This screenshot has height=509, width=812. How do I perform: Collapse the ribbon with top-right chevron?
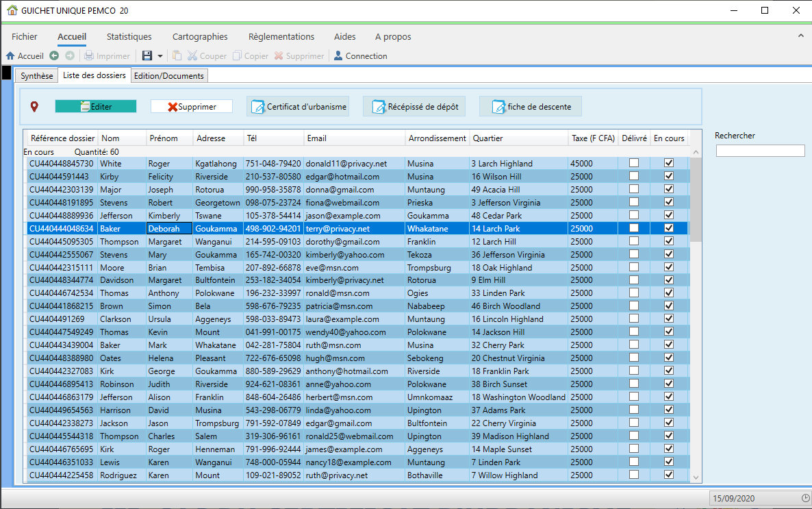click(x=800, y=36)
